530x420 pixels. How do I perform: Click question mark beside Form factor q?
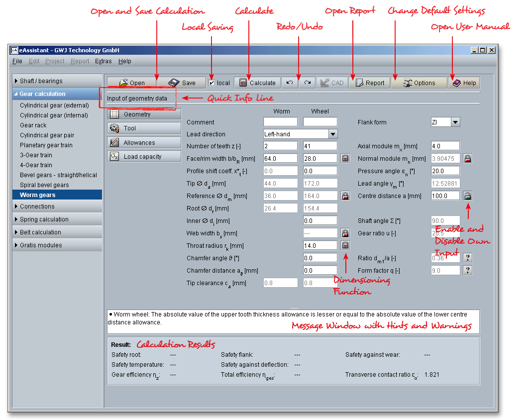468,270
